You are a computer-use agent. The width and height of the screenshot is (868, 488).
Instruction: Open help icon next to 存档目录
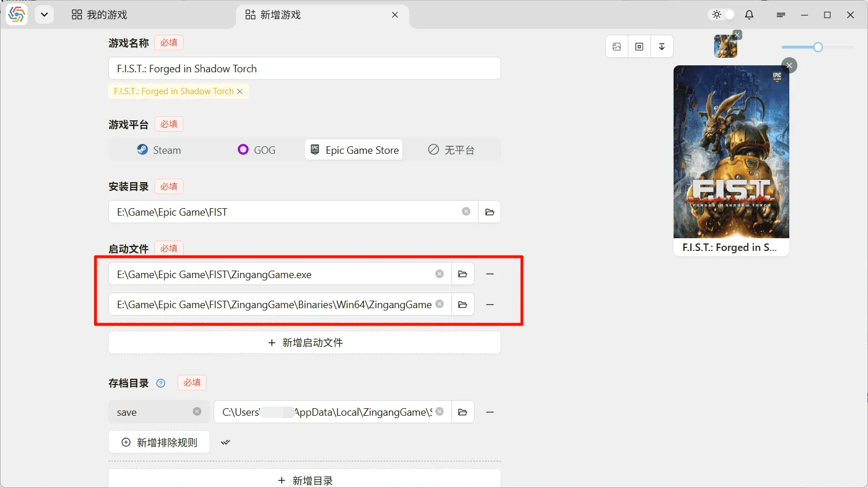161,383
